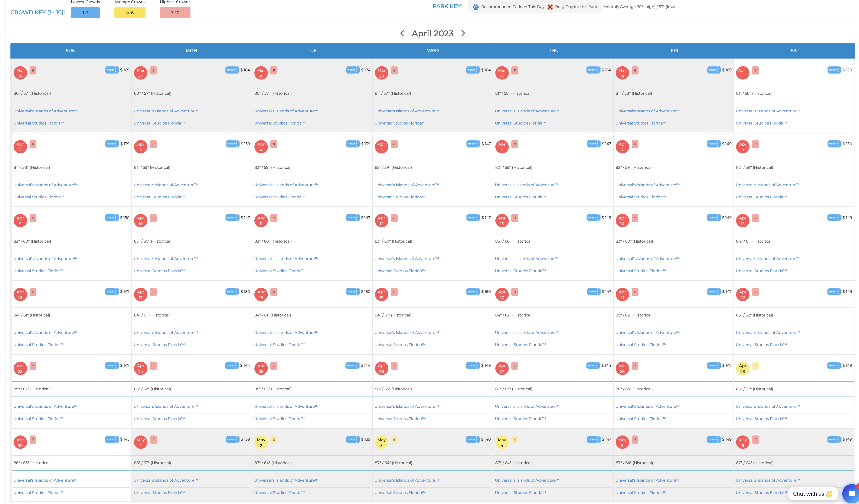Select the WED column header
The image size is (859, 504).
[433, 51]
